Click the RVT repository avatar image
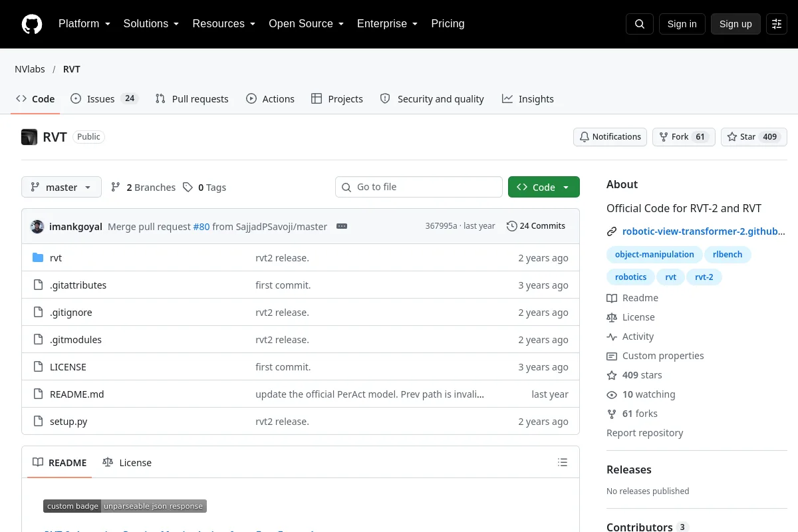This screenshot has height=532, width=798. [29, 137]
